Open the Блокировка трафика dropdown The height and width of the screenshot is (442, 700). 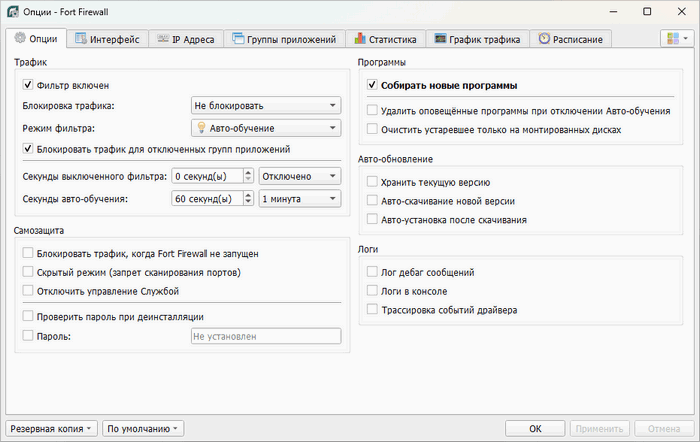click(265, 105)
